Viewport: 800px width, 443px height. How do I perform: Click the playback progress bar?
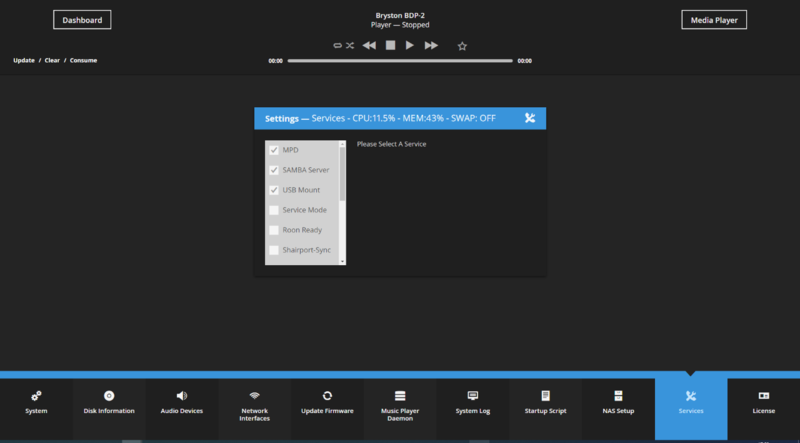[400, 60]
